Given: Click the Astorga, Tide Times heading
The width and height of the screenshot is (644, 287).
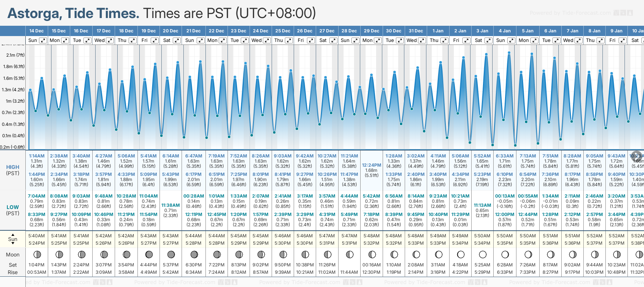Looking at the screenshot, I should click(x=73, y=14).
